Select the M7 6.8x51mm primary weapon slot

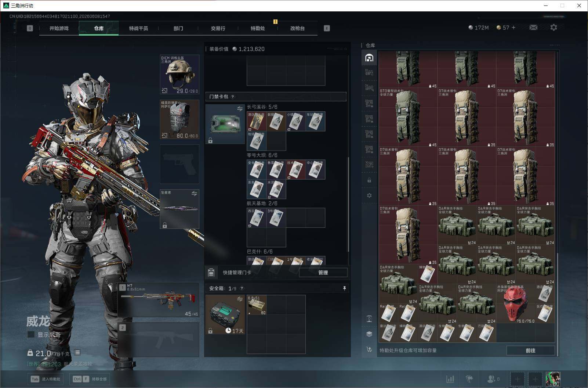tap(159, 300)
